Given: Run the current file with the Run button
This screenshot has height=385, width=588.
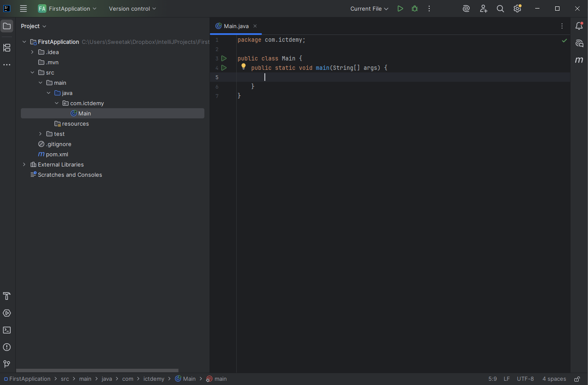Looking at the screenshot, I should tap(400, 9).
